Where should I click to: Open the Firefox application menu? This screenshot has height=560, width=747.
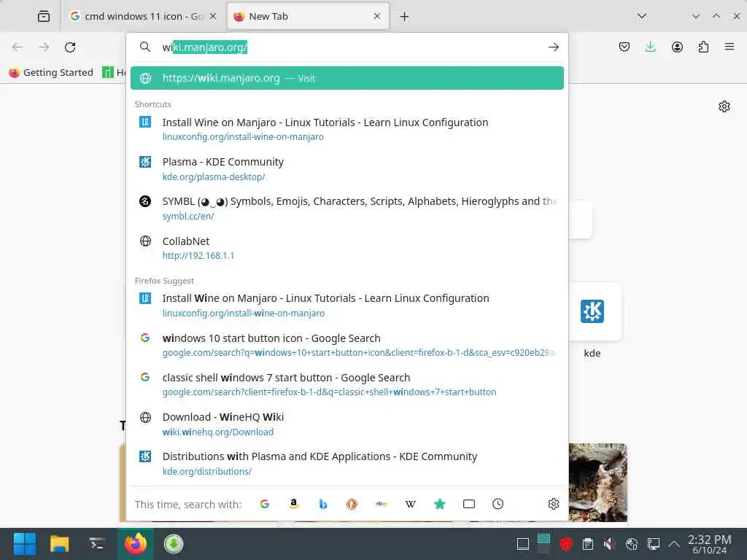point(729,47)
